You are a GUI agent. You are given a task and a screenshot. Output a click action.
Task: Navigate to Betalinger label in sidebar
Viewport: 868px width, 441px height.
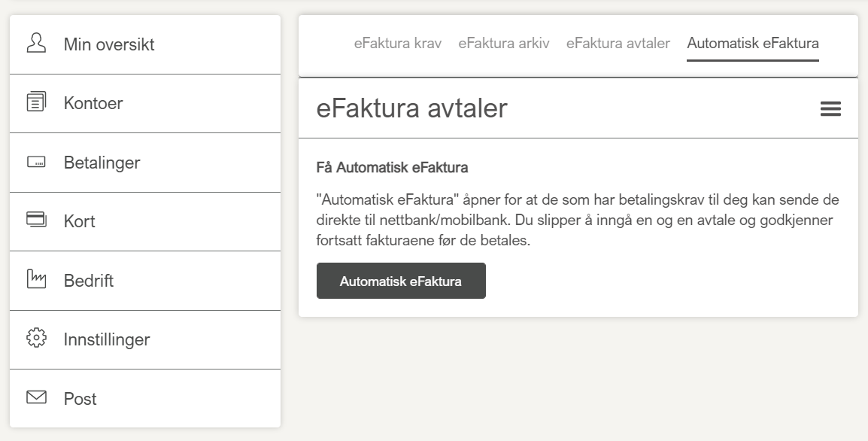tap(102, 163)
